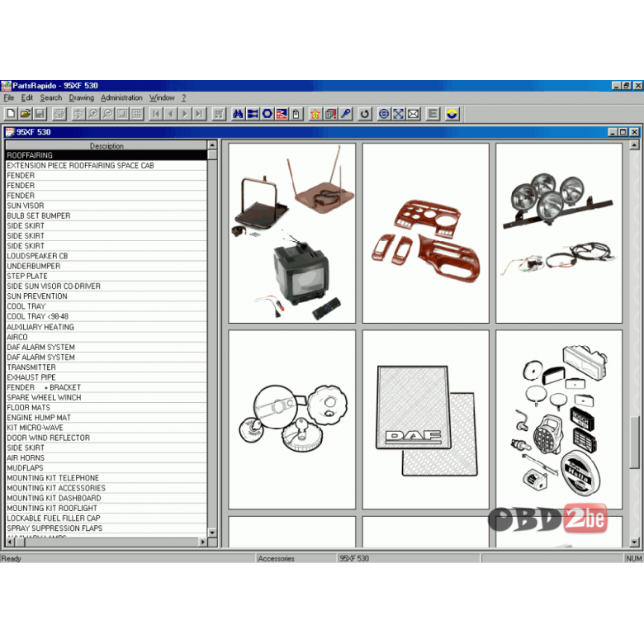This screenshot has width=644, height=644.
Task: Select the UNDERBUMPER row
Action: coord(107,266)
